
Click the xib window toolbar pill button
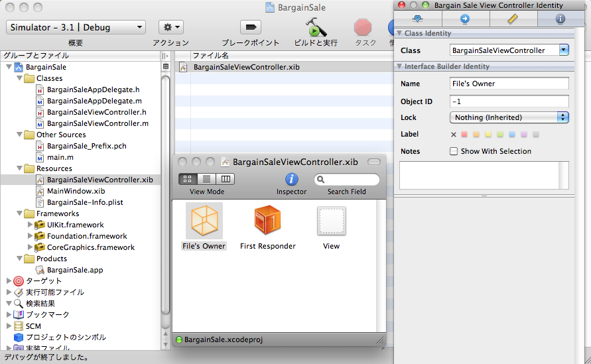click(x=374, y=162)
